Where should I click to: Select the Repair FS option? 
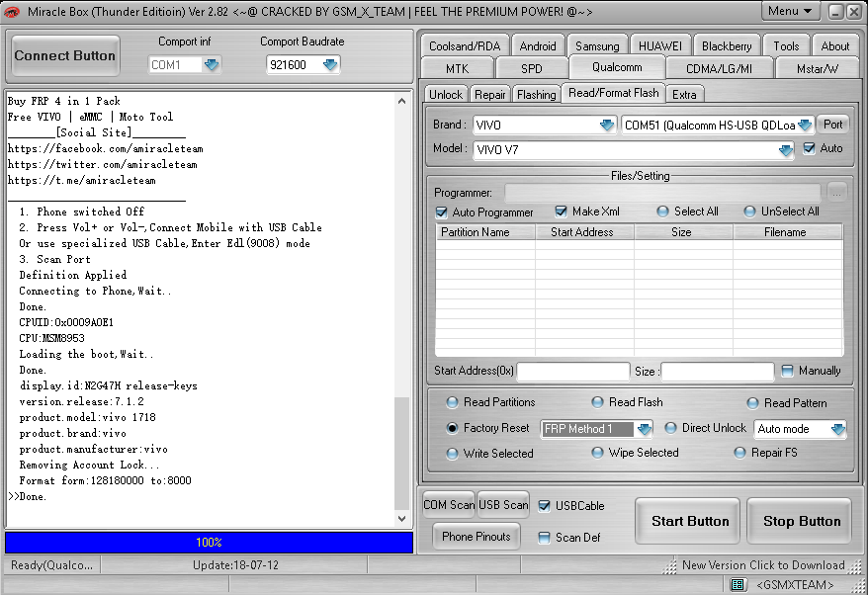(x=739, y=453)
